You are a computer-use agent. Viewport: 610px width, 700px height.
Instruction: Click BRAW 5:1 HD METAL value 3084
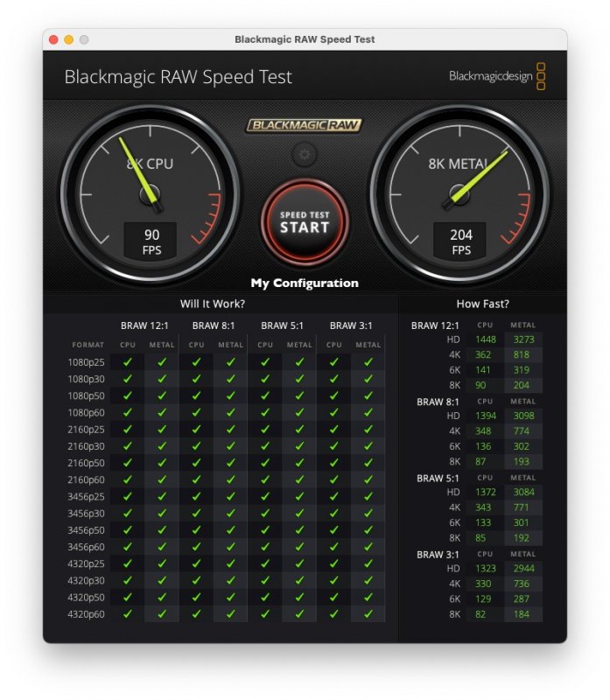(523, 493)
